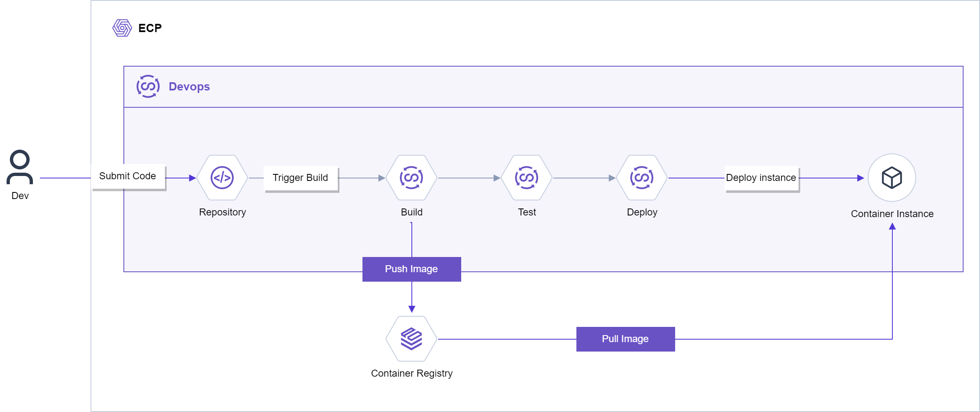This screenshot has width=980, height=412.
Task: Click the Pull Image purple box
Action: [625, 339]
